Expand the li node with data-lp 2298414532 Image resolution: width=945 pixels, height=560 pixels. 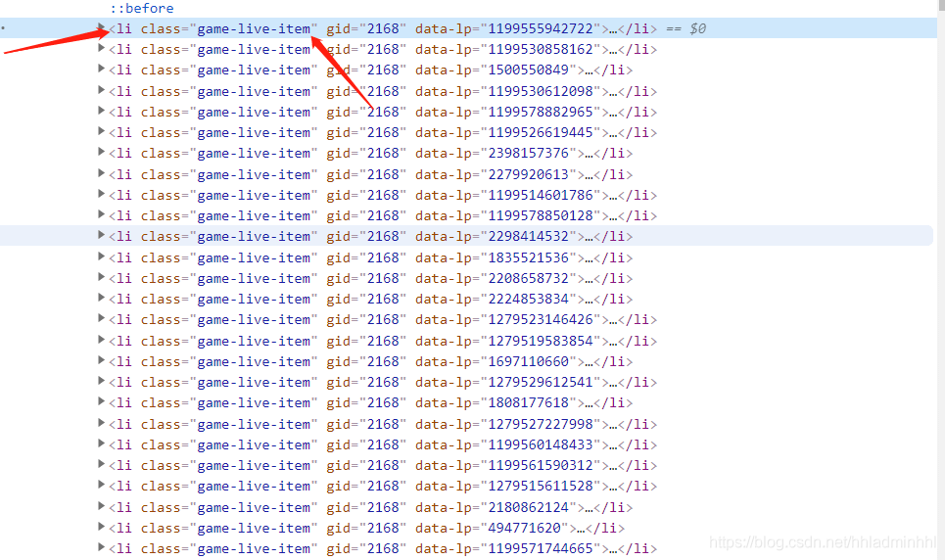point(101,235)
